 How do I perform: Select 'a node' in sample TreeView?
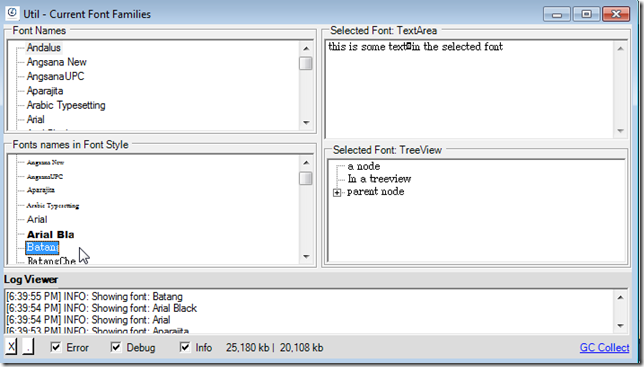pyautogui.click(x=364, y=166)
